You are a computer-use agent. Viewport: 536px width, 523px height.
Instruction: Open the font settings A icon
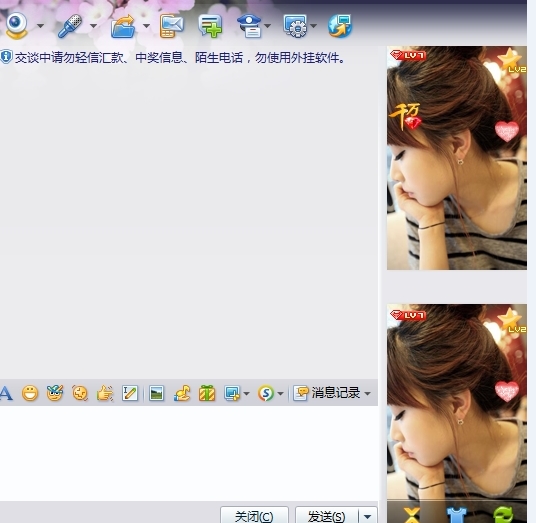tap(6, 393)
